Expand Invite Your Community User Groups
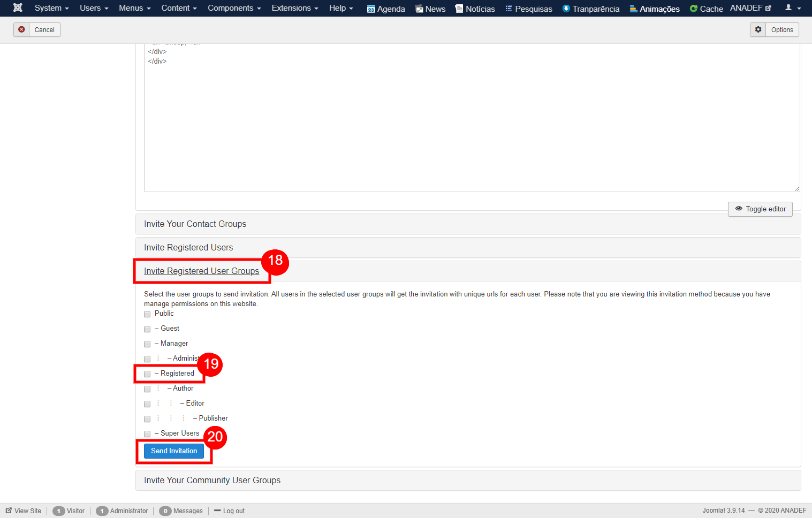The height and width of the screenshot is (518, 812). pos(212,480)
